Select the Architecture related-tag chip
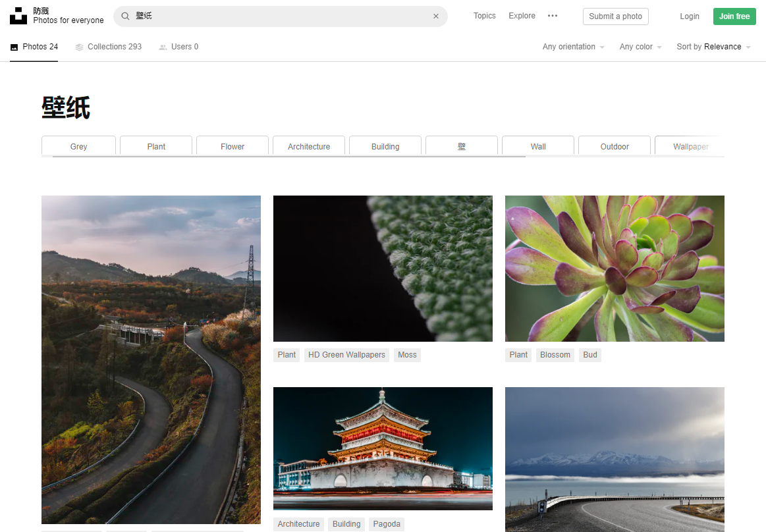Viewport: 766px width, 532px height. click(x=309, y=146)
